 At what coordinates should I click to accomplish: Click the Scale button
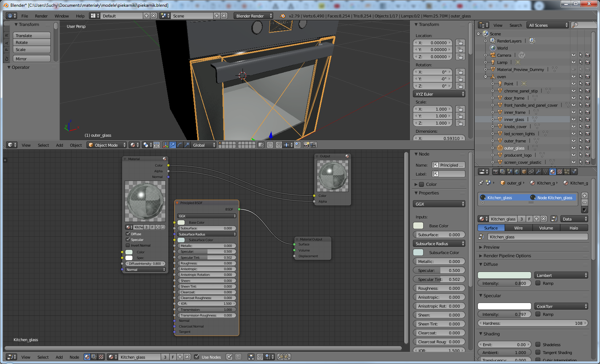32,50
